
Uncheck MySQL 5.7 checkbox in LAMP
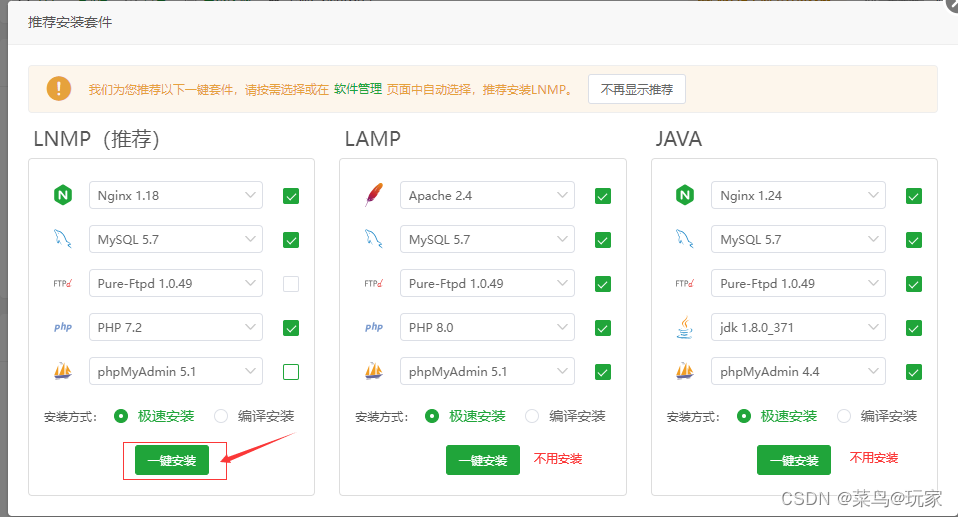click(x=603, y=240)
